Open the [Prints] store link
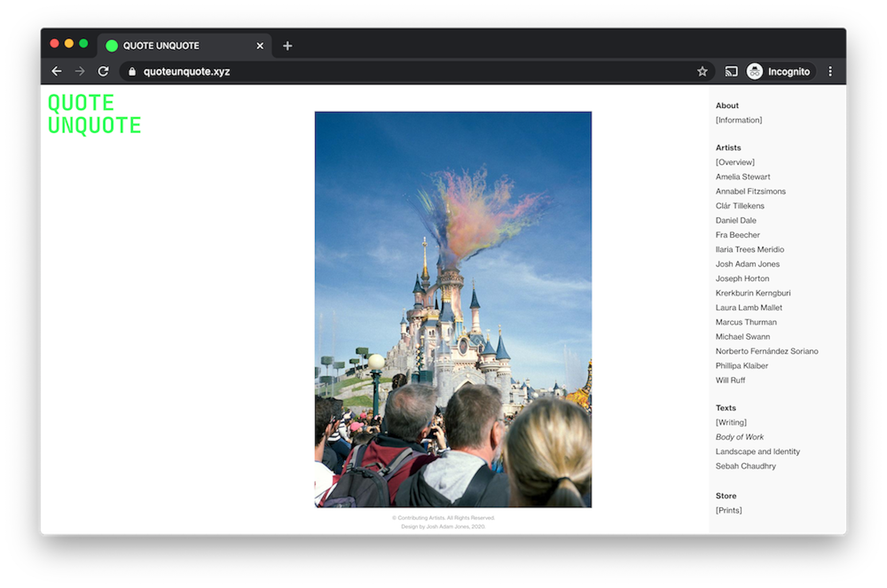 point(729,510)
